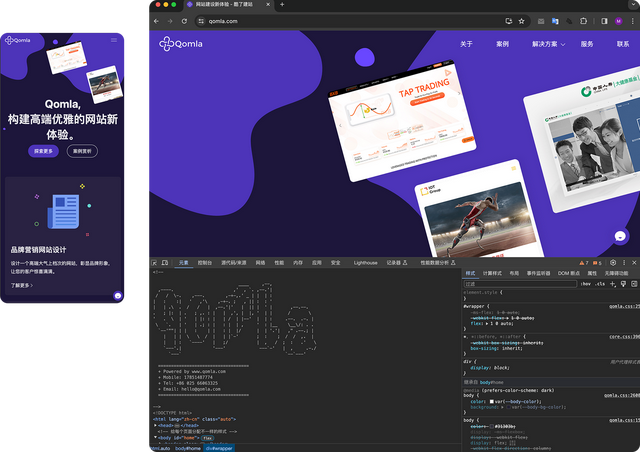Open the chat bubble in mobile preview
640x452 pixels.
click(118, 296)
